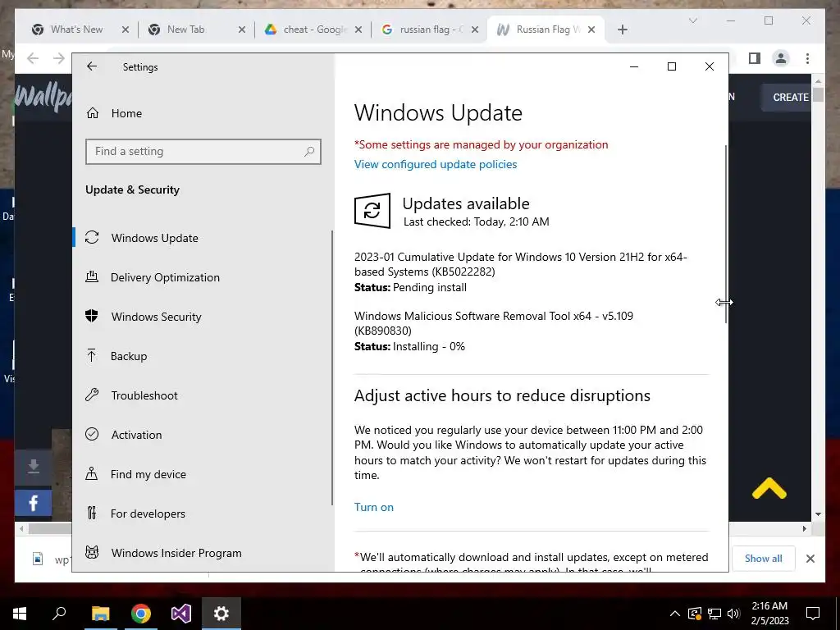
Task: Toggle Chrome side panel icon
Action: 755,58
